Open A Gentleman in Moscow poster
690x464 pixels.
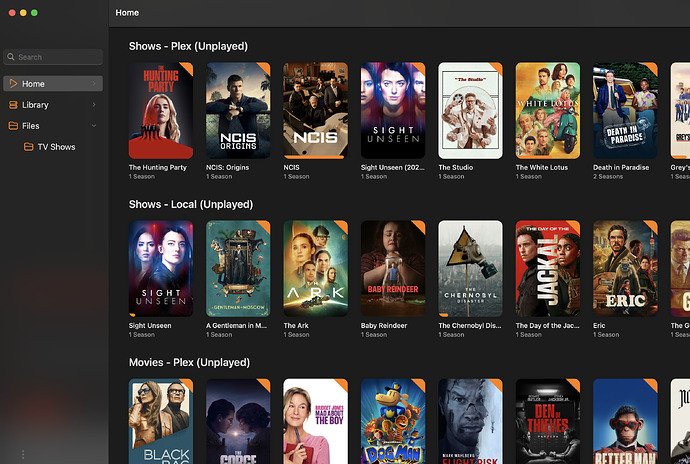click(238, 269)
